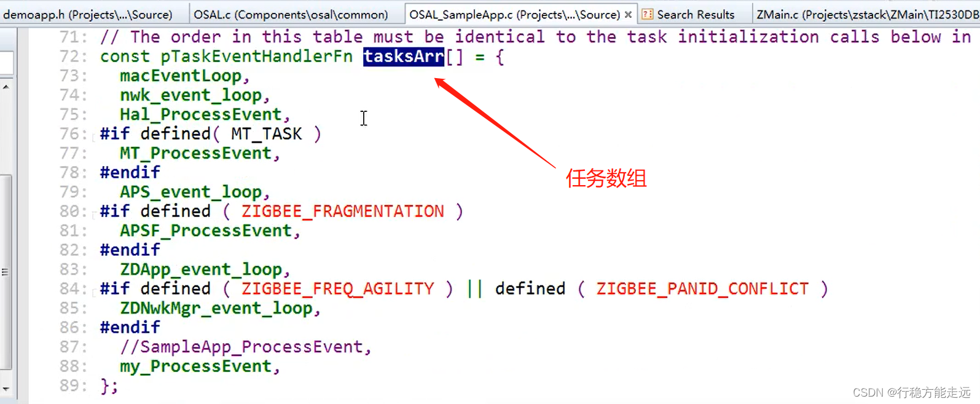Click the left panel scroll-down arrow
The height and width of the screenshot is (404, 980).
6,389
